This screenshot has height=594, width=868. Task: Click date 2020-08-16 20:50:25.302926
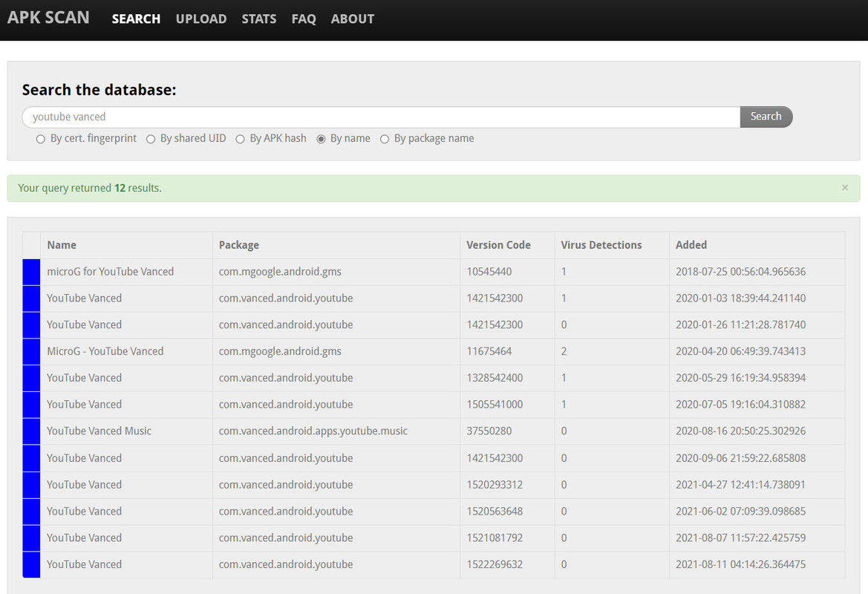741,431
